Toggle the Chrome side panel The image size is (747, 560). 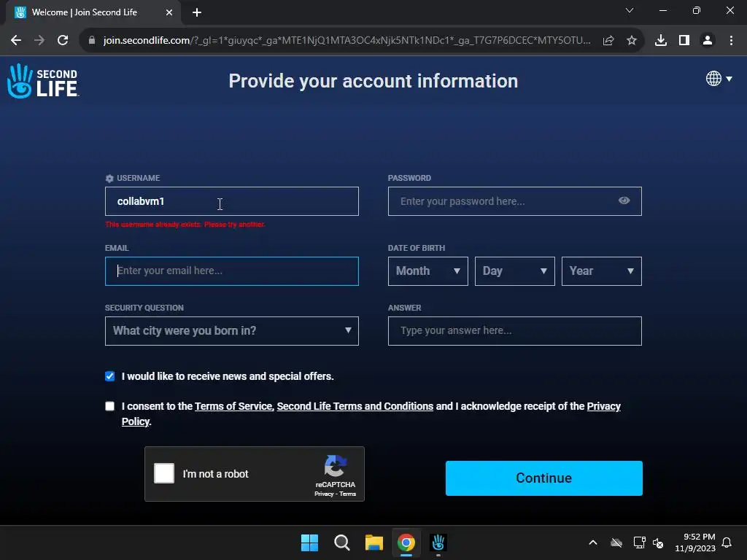684,41
